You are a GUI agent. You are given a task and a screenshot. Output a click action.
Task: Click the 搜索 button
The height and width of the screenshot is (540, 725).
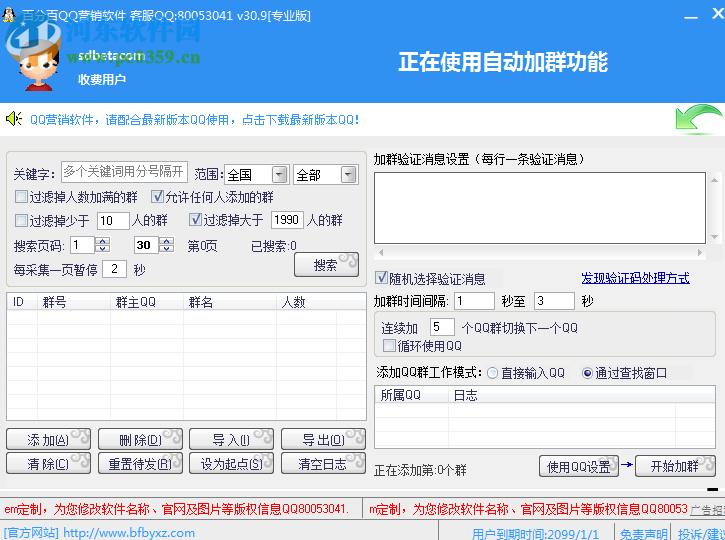[326, 265]
